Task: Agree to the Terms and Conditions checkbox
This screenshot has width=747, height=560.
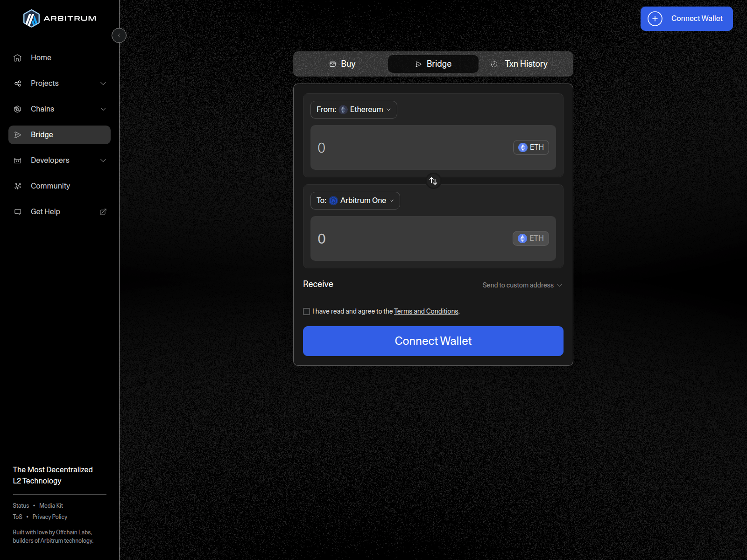Action: tap(307, 312)
